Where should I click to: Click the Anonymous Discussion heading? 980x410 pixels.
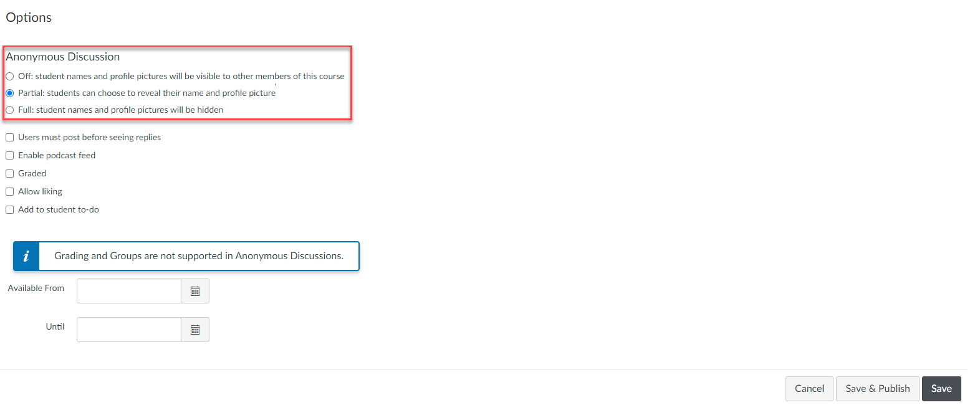(63, 57)
